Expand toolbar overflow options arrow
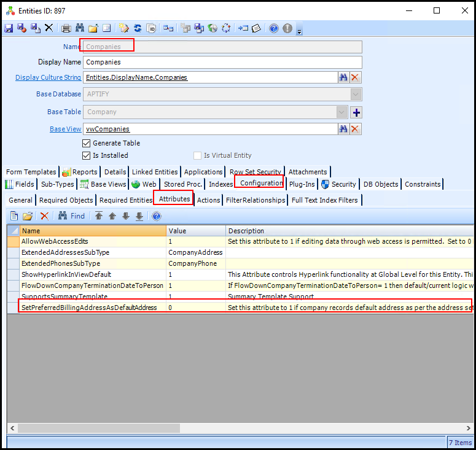 point(299,31)
